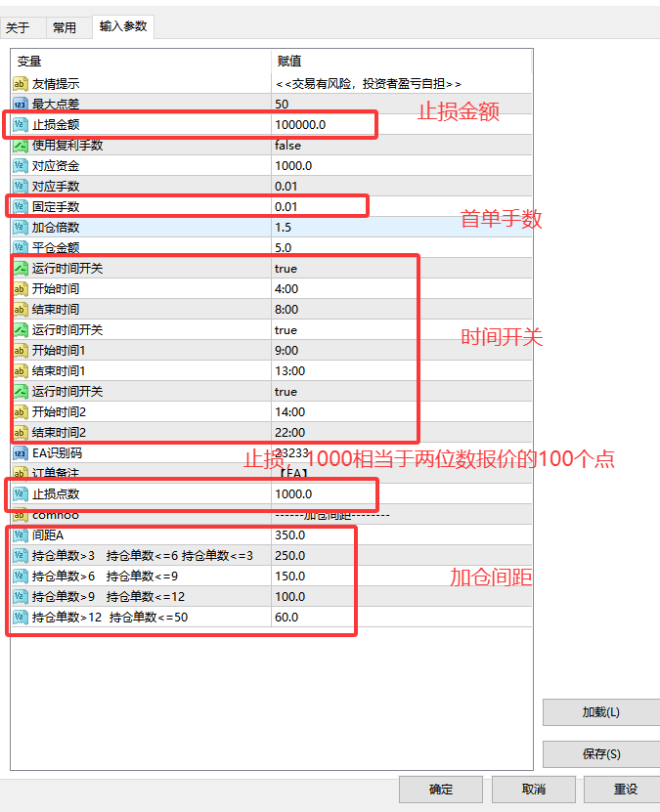Click the icon beside 平仓金额
660x812 pixels.
(20, 247)
